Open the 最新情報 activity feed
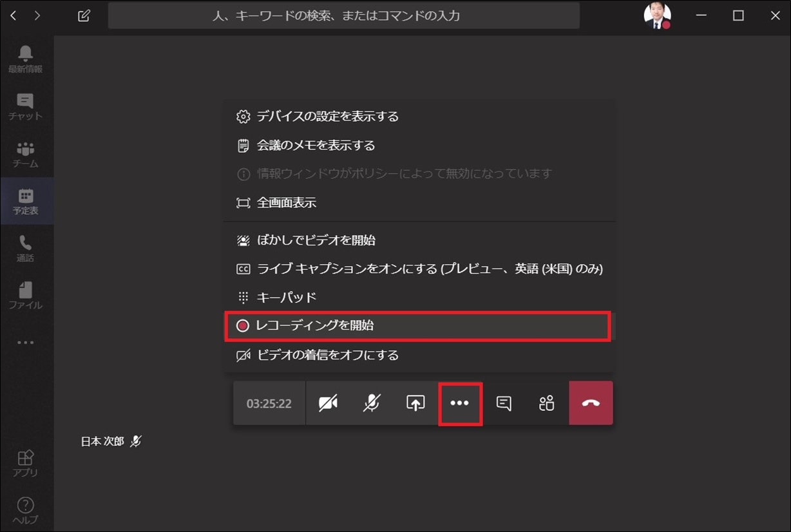This screenshot has width=791, height=532. coord(26,57)
